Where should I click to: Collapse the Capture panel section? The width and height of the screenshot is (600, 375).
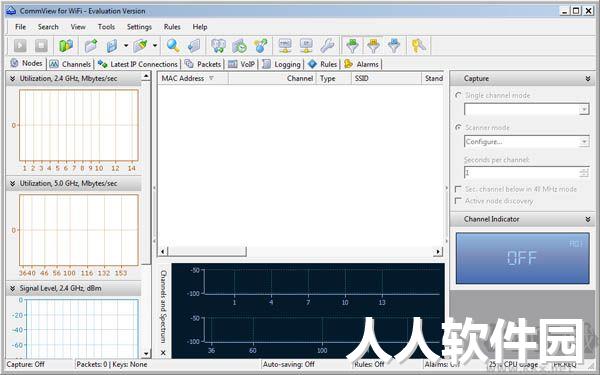pos(588,79)
